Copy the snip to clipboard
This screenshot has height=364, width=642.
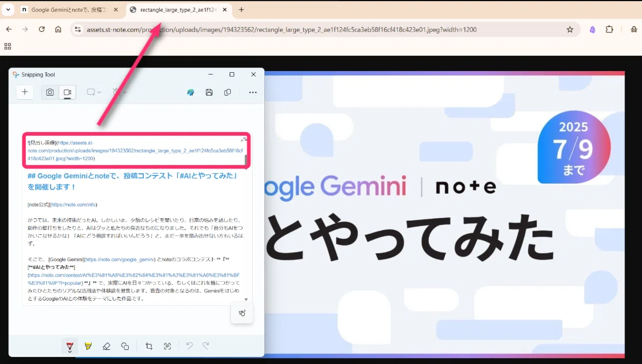[x=228, y=93]
